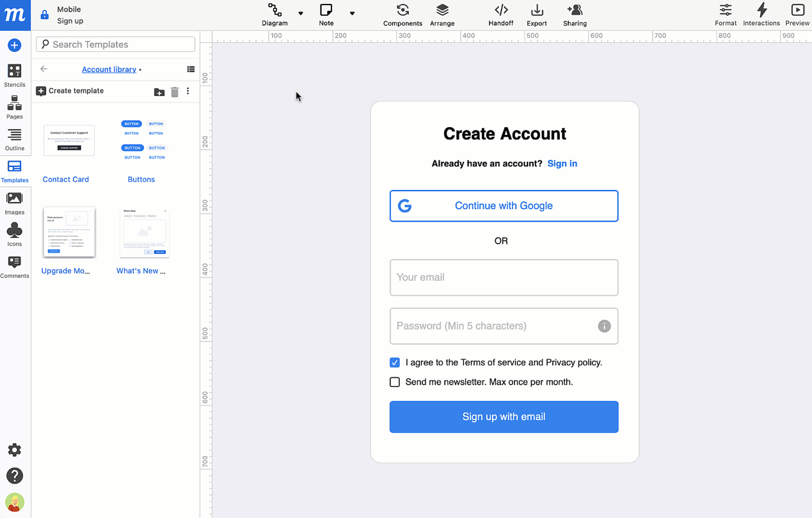
Task: Expand the Note tool dropdown arrow
Action: [x=352, y=14]
